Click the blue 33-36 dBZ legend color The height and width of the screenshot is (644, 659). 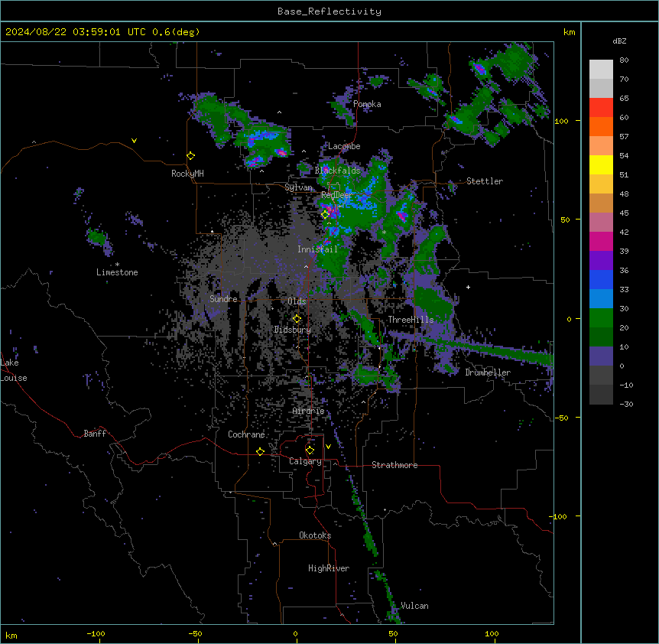coord(601,279)
